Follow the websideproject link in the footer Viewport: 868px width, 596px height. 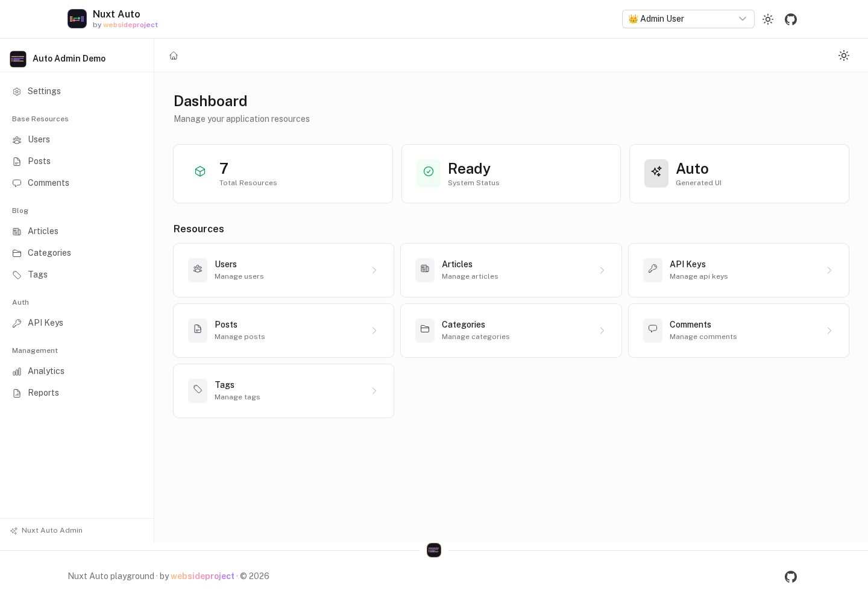203,576
